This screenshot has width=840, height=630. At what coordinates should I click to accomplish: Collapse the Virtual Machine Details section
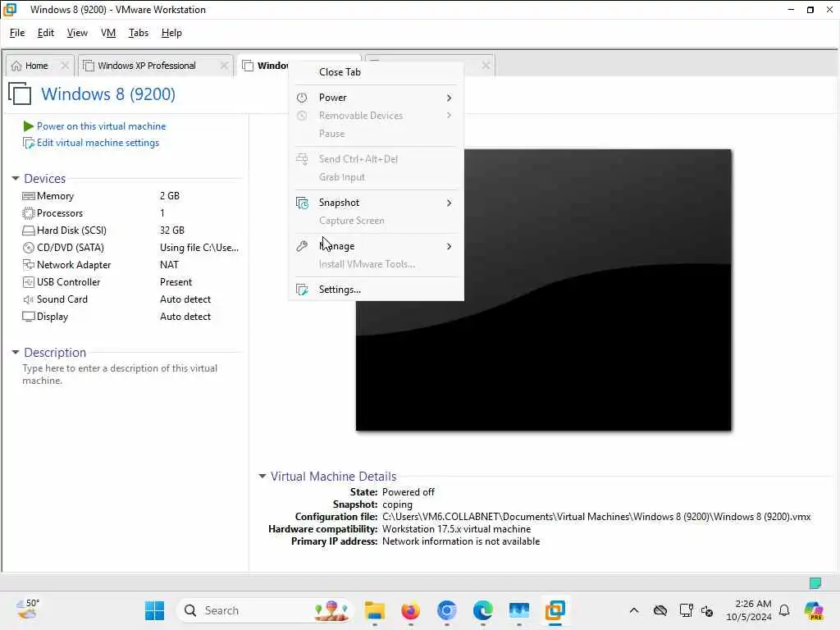pyautogui.click(x=262, y=477)
